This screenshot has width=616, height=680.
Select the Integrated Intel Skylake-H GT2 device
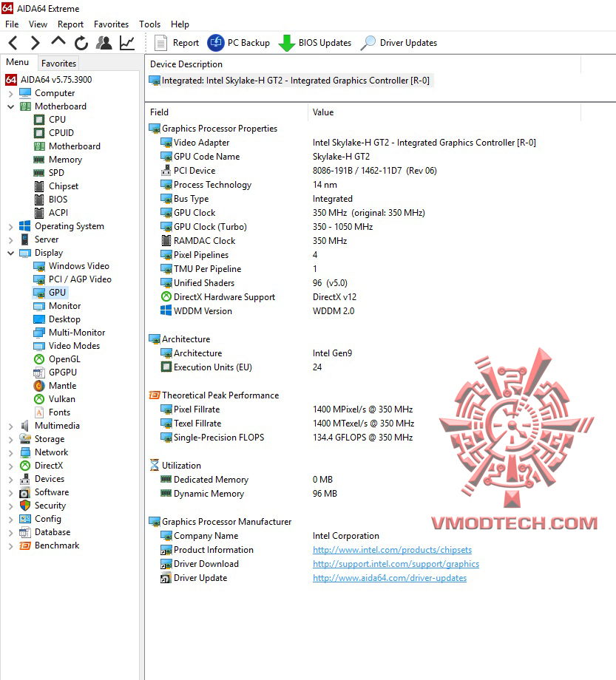click(290, 81)
